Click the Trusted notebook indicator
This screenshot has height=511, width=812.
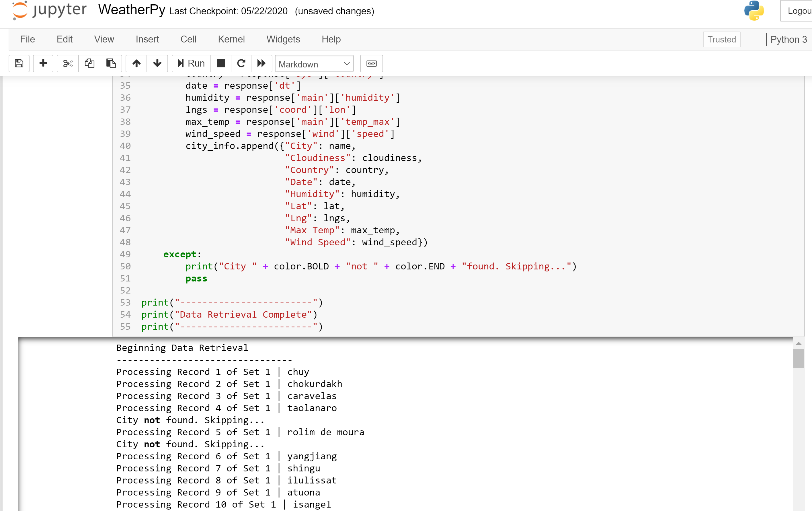pyautogui.click(x=721, y=40)
